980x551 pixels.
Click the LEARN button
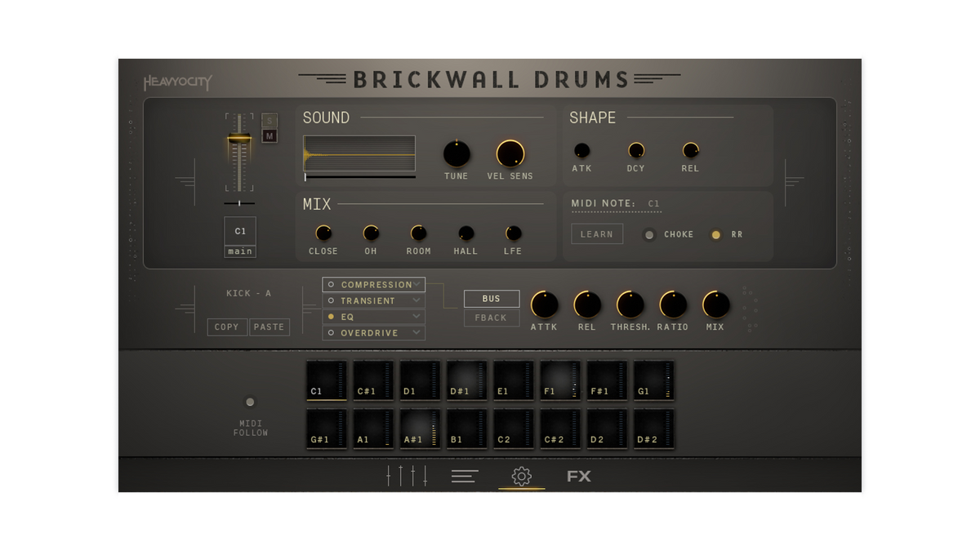click(x=597, y=234)
